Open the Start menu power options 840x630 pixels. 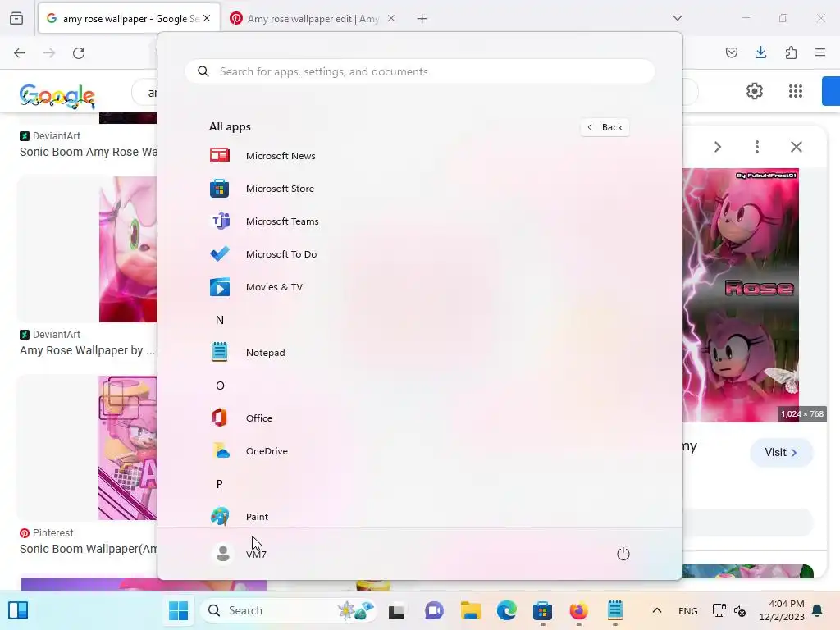point(623,554)
